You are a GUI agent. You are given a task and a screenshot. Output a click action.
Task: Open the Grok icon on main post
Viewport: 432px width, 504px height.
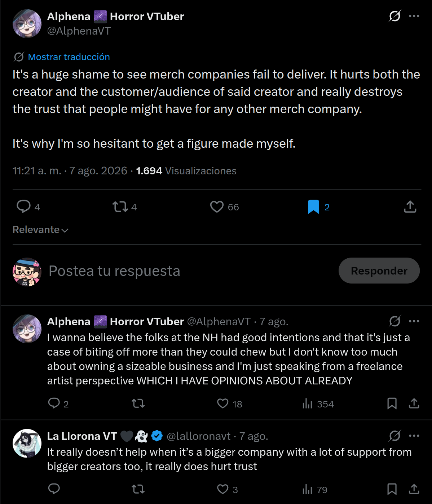point(394,16)
